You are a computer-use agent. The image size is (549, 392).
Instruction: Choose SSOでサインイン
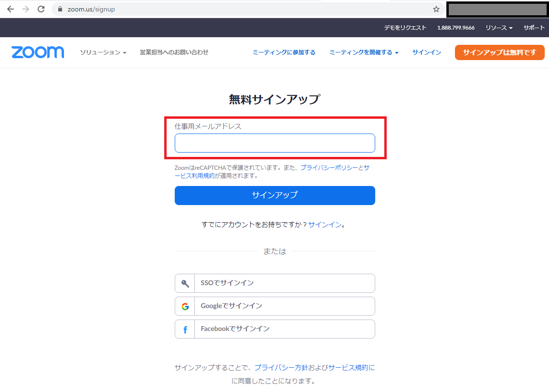275,283
